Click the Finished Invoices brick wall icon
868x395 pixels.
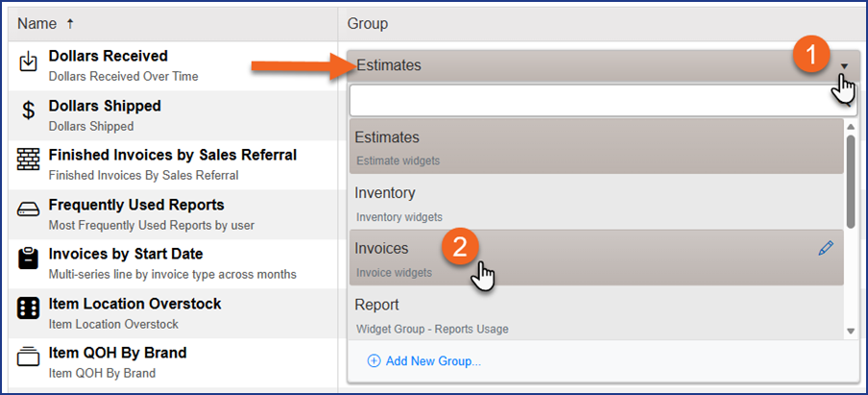29,162
